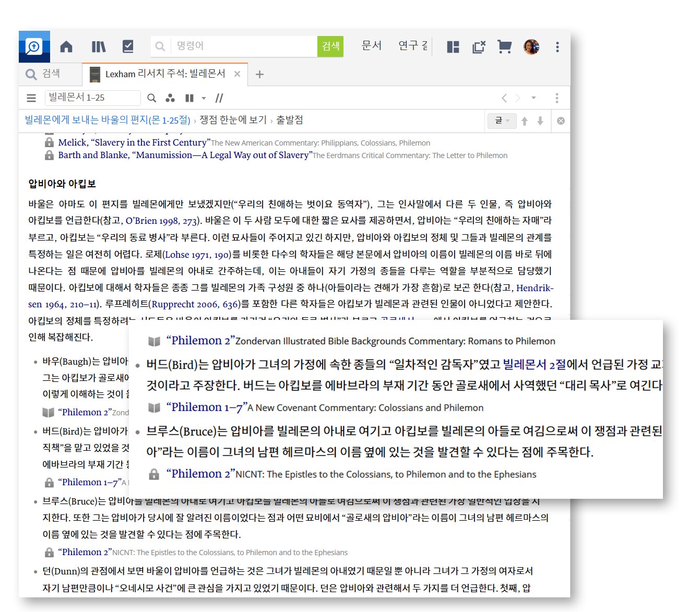Open the O'Brien 1998, 273 citation
Viewport: 700px width, 612px height.
tap(161, 221)
